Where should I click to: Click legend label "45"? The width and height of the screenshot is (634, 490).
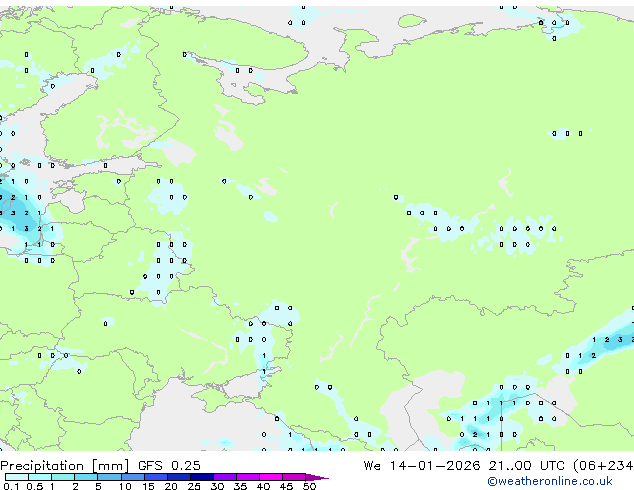(286, 486)
